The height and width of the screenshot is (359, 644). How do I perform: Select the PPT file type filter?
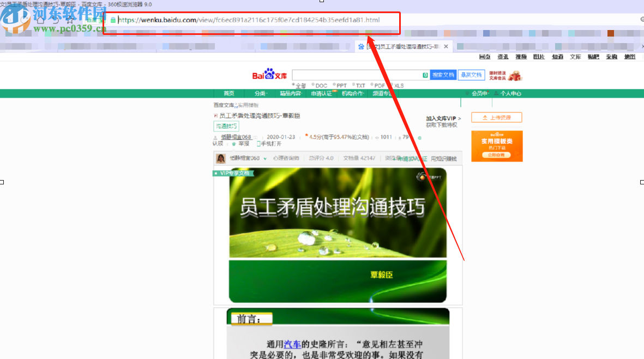[339, 86]
